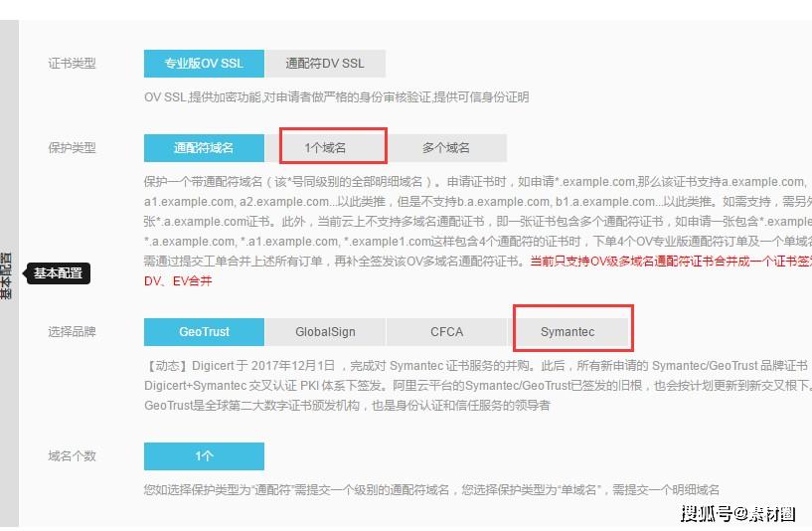The image size is (812, 531).
Task: Choose 多个域名 protection type
Action: point(446,148)
